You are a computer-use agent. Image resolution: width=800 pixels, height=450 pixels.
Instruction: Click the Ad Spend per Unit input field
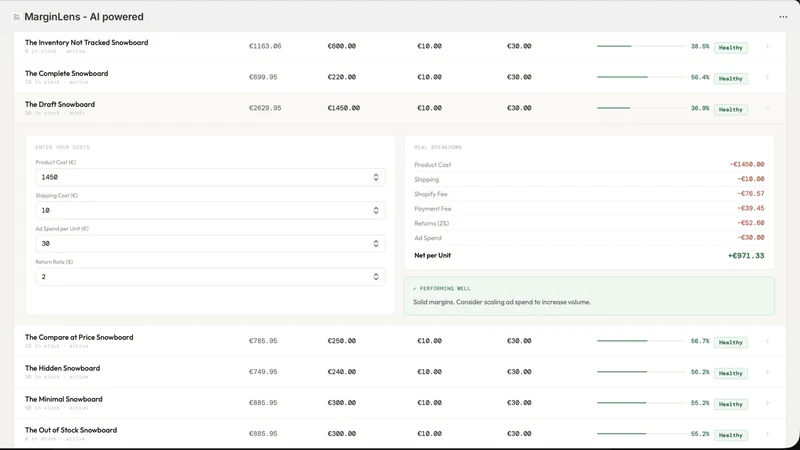coord(210,243)
